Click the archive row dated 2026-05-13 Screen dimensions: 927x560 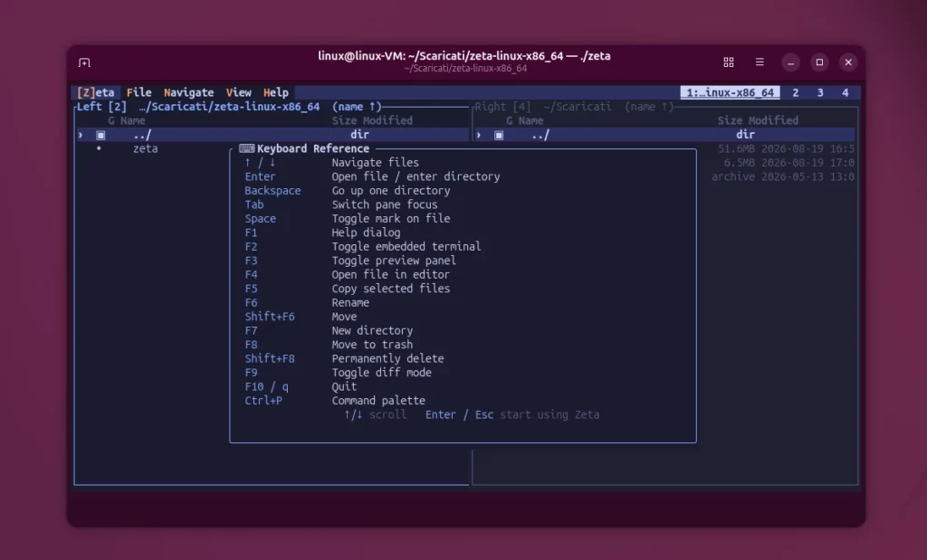coord(783,177)
